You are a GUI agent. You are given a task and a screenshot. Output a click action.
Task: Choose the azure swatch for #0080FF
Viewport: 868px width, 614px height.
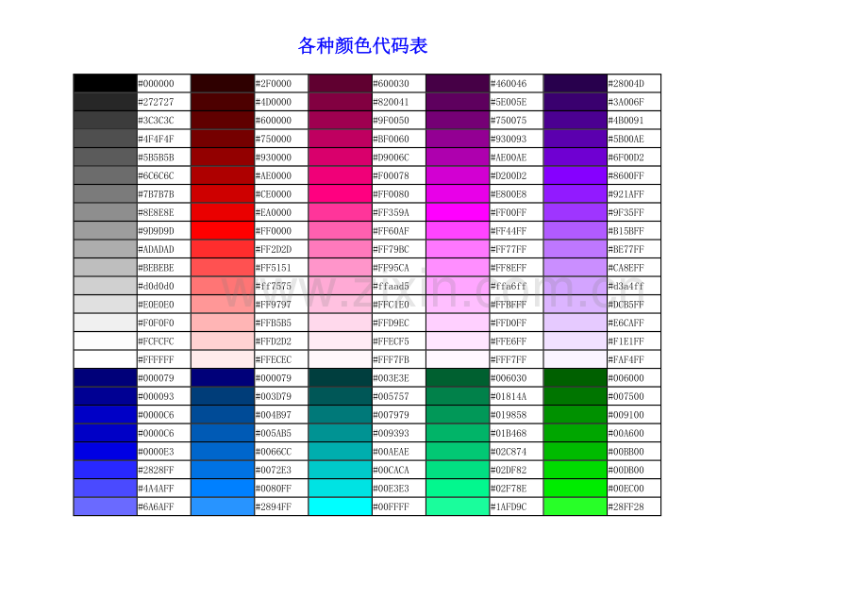(223, 489)
